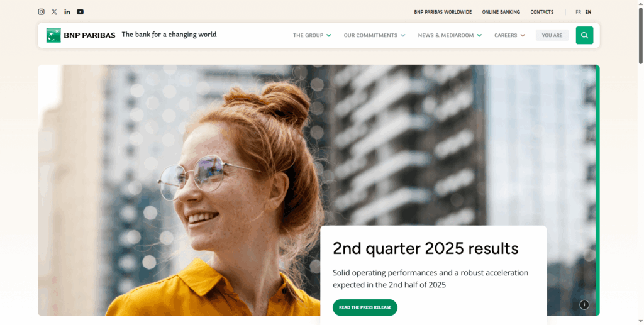The width and height of the screenshot is (644, 325).
Task: Select EN language option
Action: click(x=588, y=13)
